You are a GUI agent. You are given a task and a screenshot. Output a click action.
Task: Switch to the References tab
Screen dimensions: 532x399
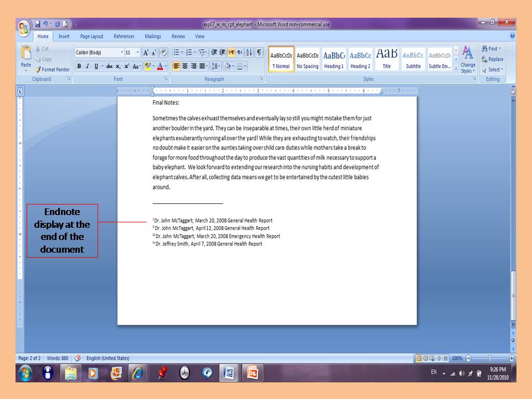pos(124,37)
